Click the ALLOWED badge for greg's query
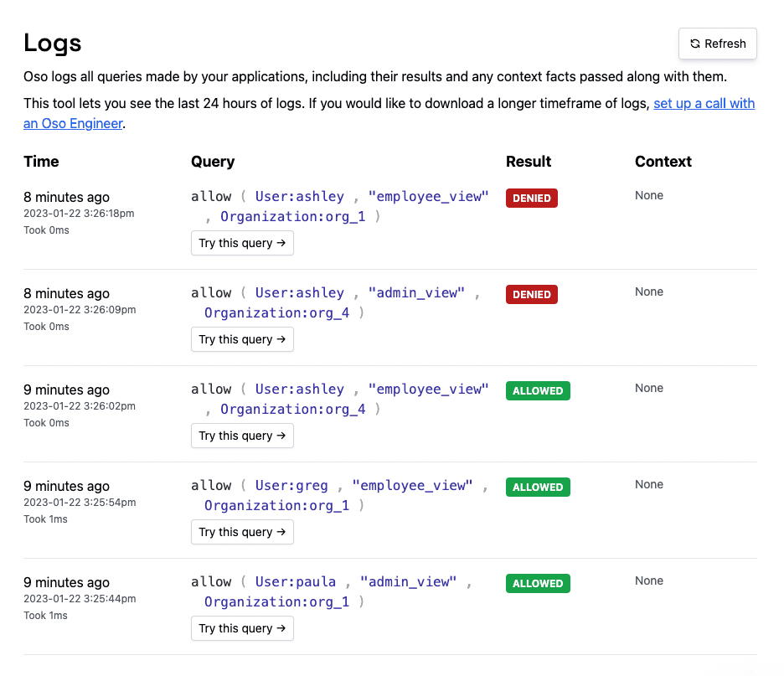Viewport: 784px width, 676px height. click(537, 488)
